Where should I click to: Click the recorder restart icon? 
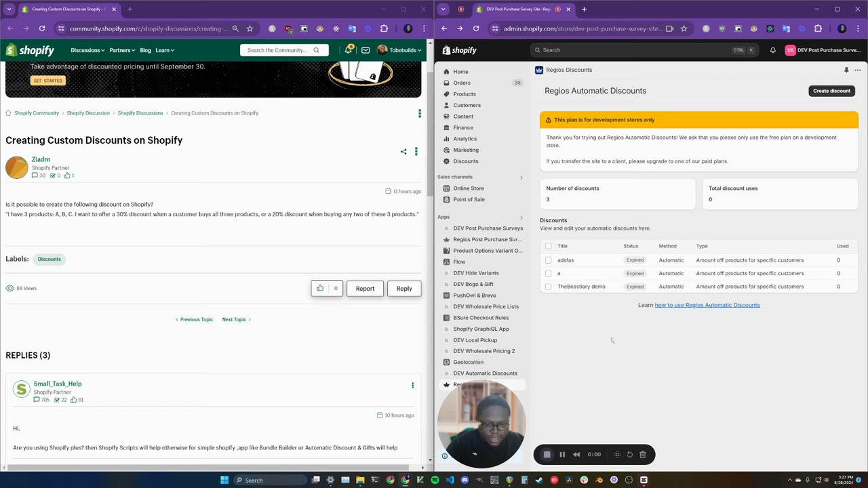(x=629, y=455)
